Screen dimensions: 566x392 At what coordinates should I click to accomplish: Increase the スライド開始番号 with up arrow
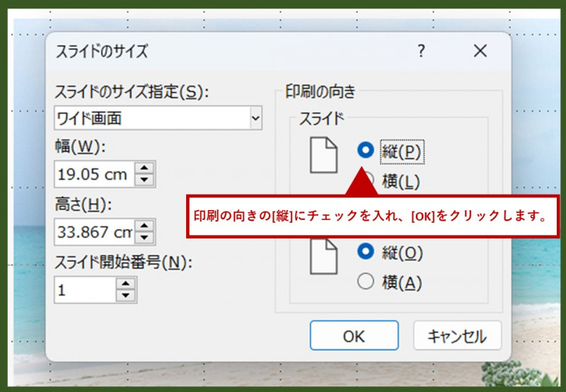(x=126, y=283)
